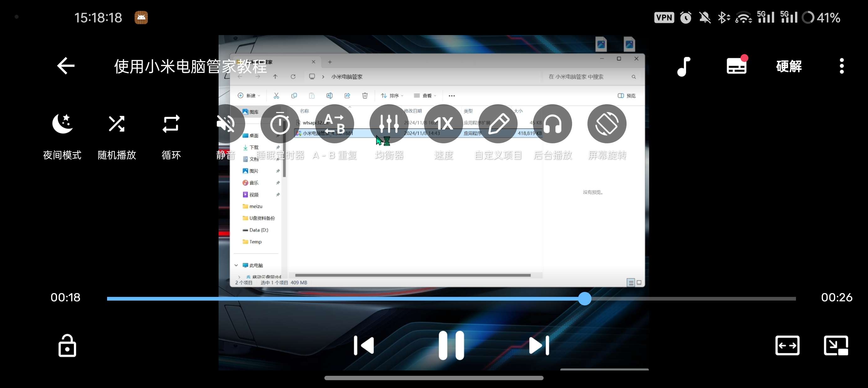
Task: Skip to next video
Action: 539,345
